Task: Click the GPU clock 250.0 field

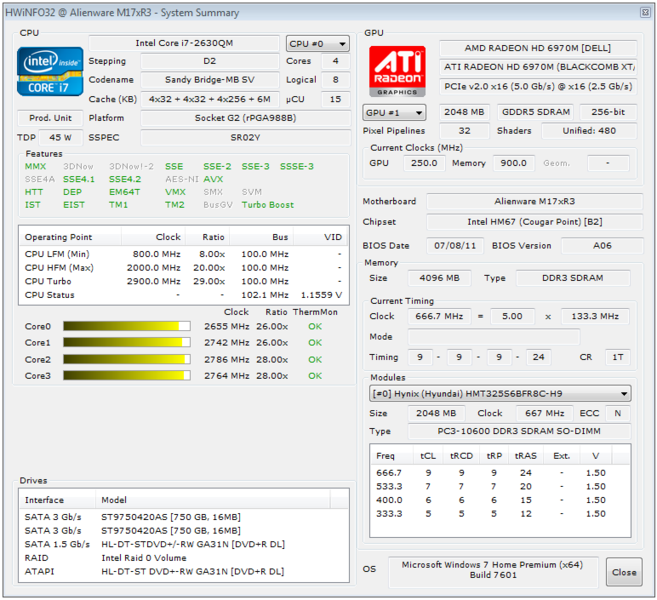Action: pyautogui.click(x=424, y=163)
